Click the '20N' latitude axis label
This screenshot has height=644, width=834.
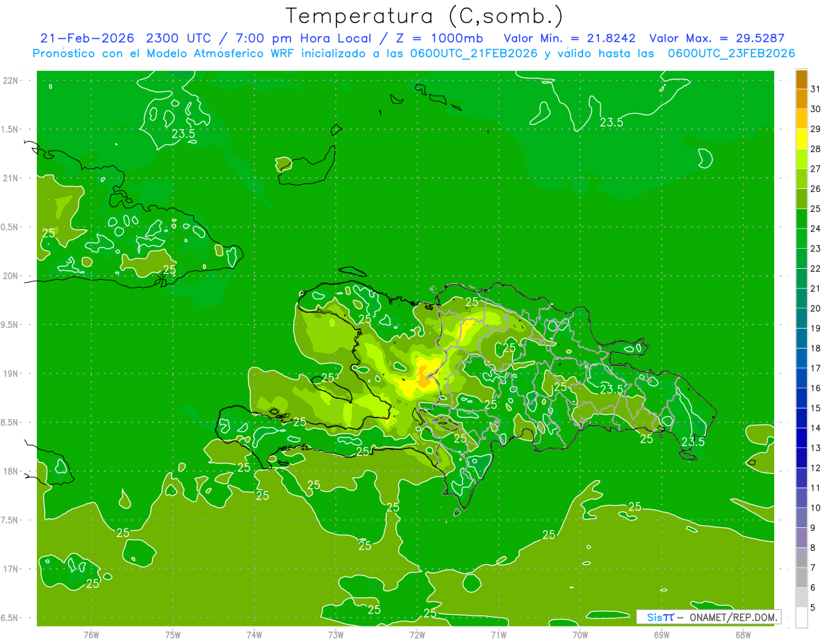click(12, 276)
